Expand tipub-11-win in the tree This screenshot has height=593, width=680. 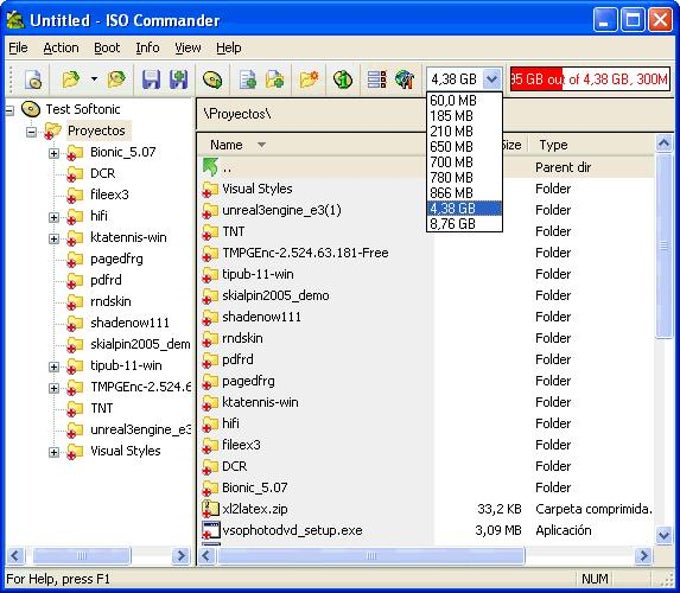pyautogui.click(x=54, y=367)
